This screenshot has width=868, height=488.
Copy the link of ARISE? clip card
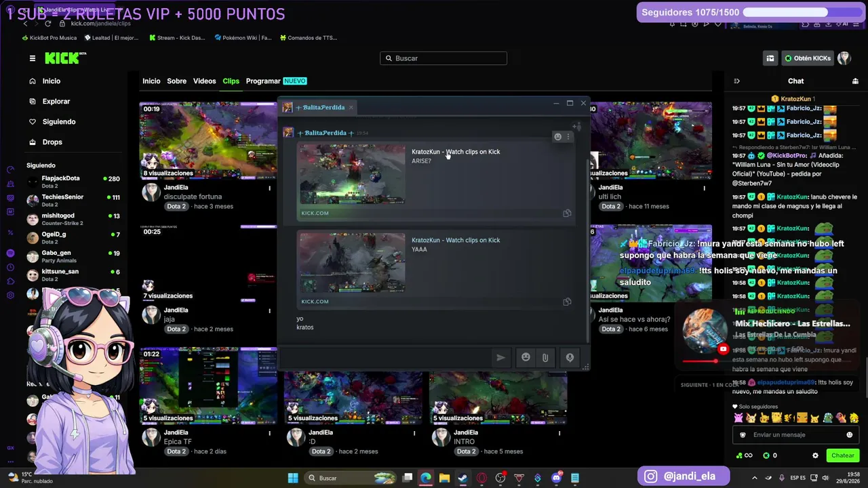pos(567,213)
